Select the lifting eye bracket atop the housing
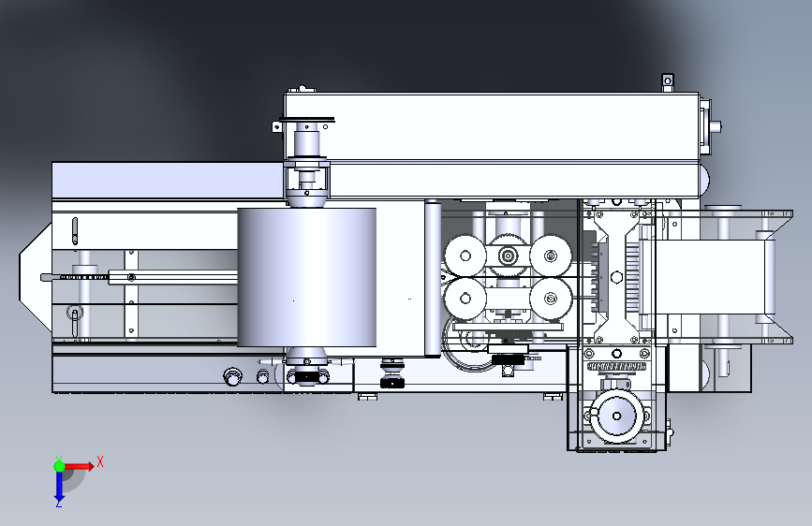This screenshot has height=526, width=812. coord(668,82)
